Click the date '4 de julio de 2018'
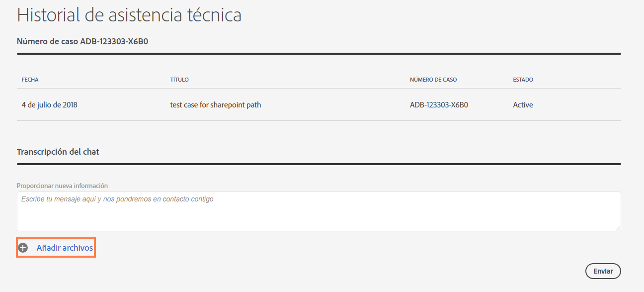644x292 pixels. pyautogui.click(x=49, y=104)
